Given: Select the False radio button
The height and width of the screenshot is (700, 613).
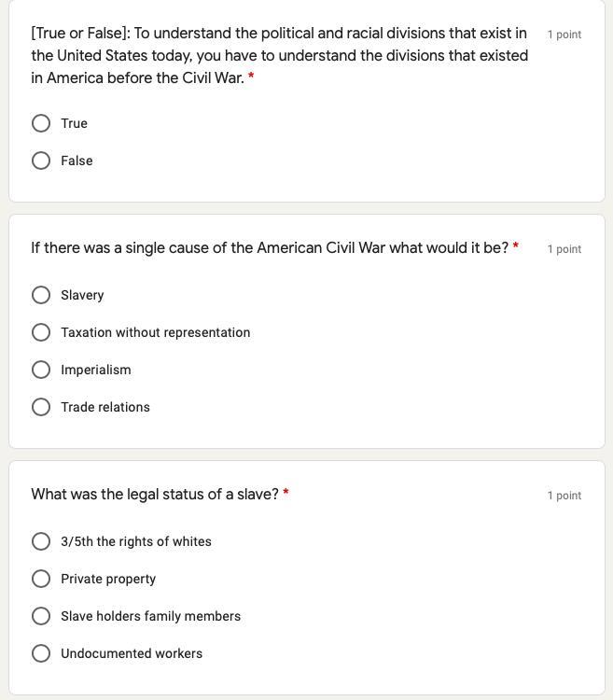Looking at the screenshot, I should tap(41, 161).
